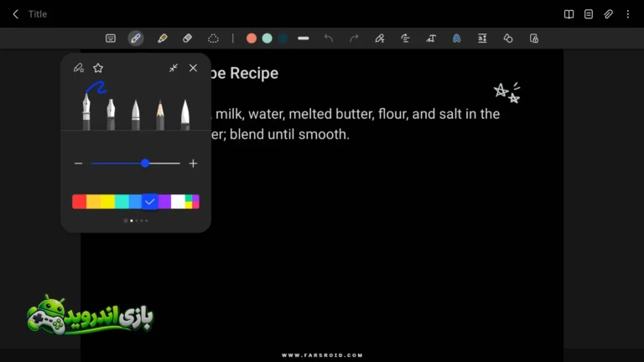Open the shapes tool icon
644x362 pixels.
click(x=508, y=39)
